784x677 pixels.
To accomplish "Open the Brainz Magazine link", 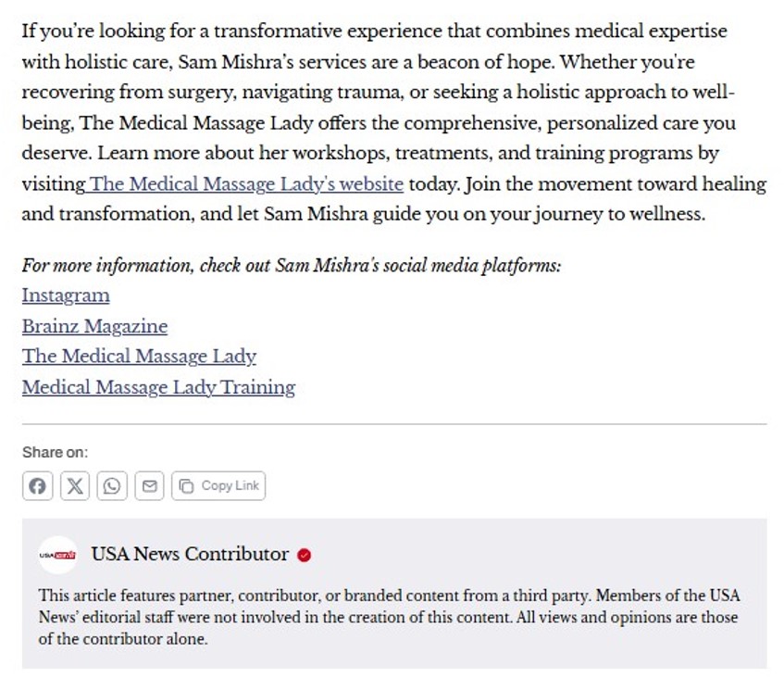I will [94, 327].
